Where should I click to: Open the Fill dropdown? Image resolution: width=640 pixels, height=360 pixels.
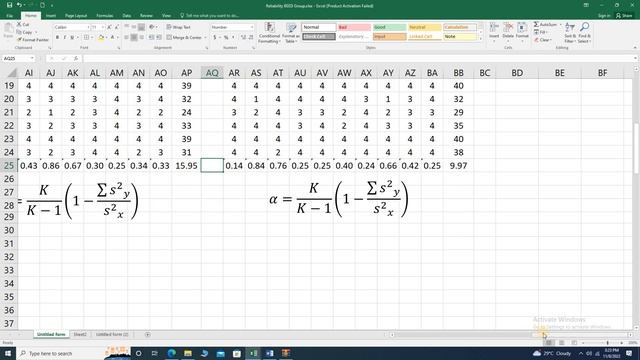pos(540,32)
